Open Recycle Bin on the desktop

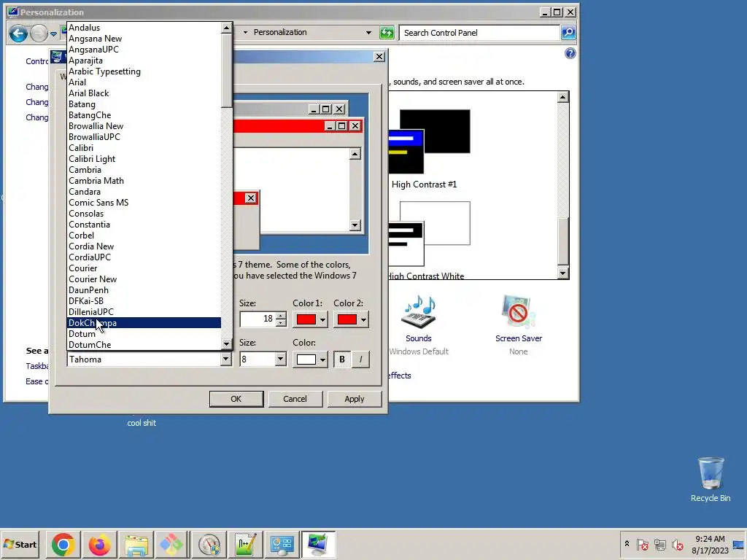711,479
